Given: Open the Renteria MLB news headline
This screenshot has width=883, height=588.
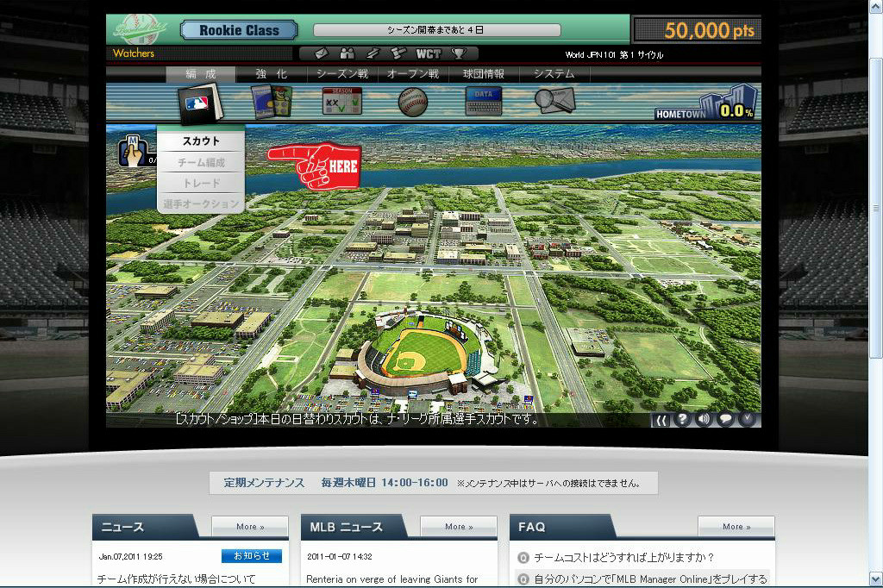Looking at the screenshot, I should (x=392, y=579).
